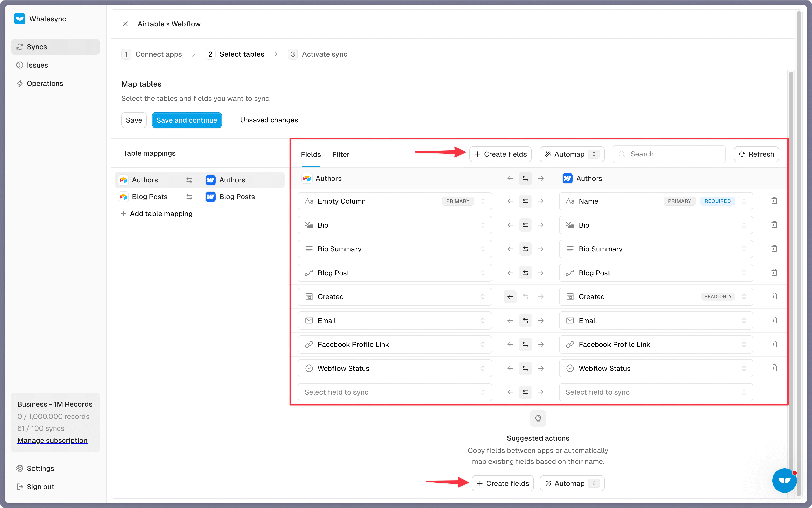812x508 pixels.
Task: Click the top Create fields button
Action: click(500, 154)
